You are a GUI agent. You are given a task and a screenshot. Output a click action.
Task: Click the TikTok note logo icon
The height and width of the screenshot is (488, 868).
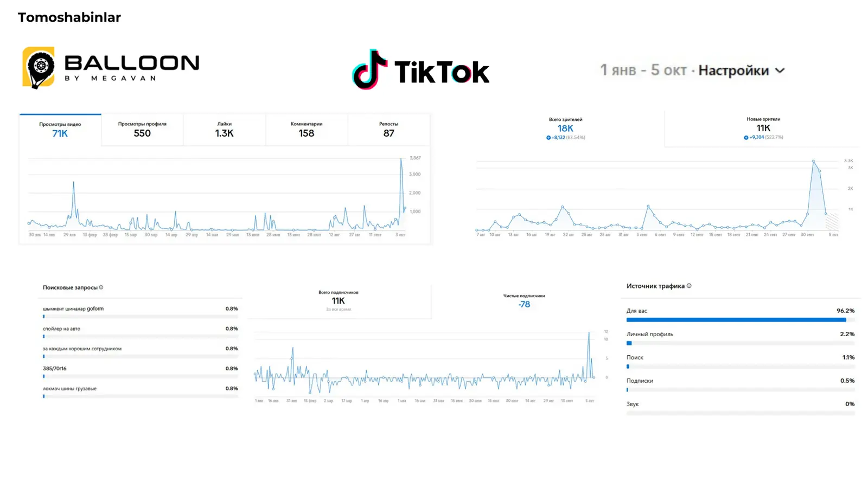click(x=369, y=69)
